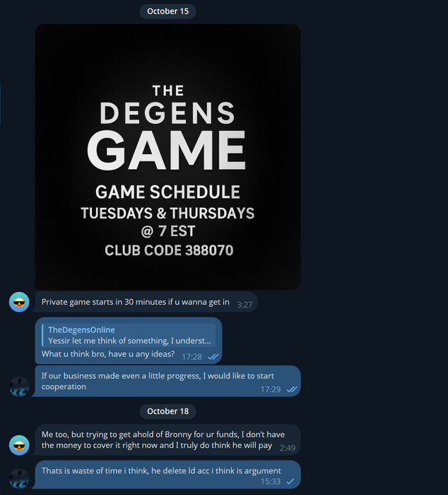Click the TheDegensOnline sender name
Screen dimensions: 448x495
[x=81, y=330]
